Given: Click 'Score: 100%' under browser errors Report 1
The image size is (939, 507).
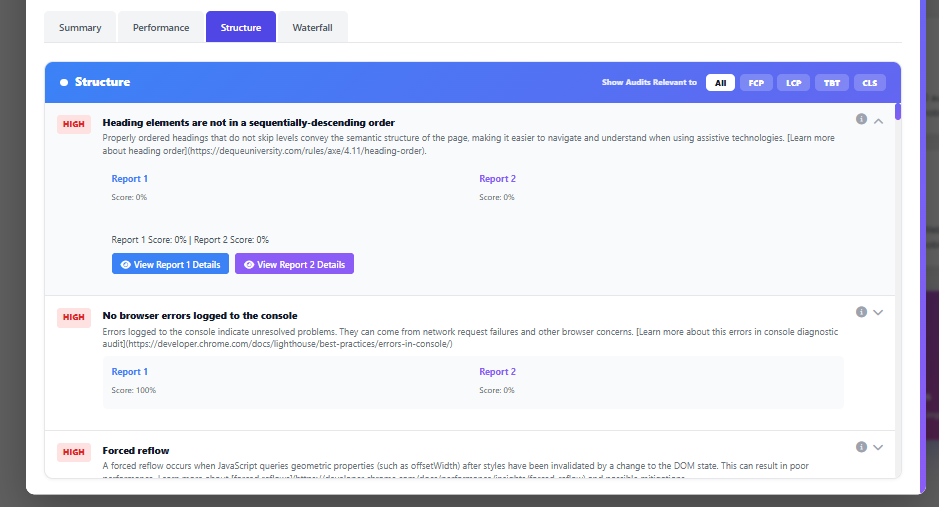Looking at the screenshot, I should [134, 390].
